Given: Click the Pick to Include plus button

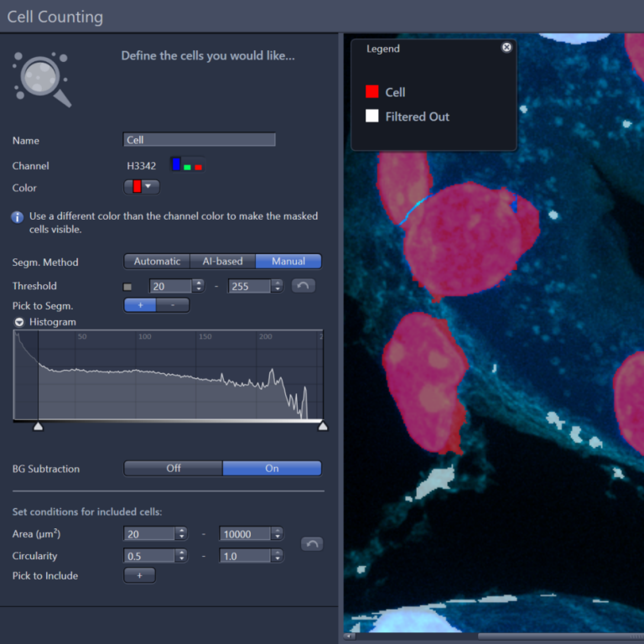Looking at the screenshot, I should (x=139, y=575).
